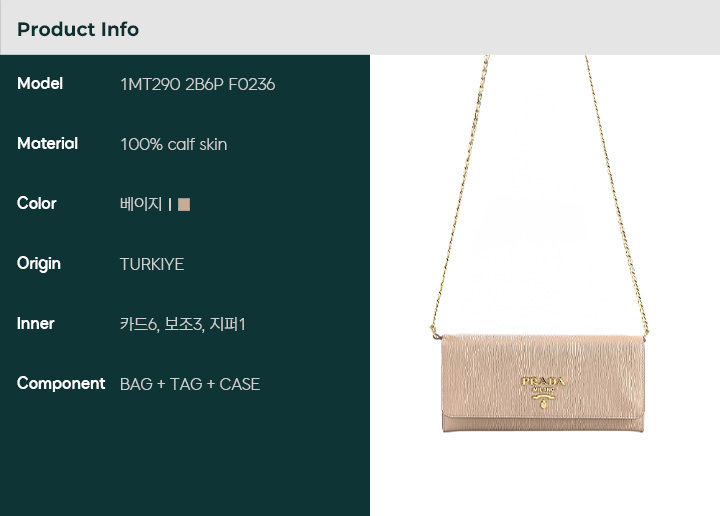This screenshot has height=516, width=720.
Task: Click the 베이지 color name text
Action: (141, 204)
